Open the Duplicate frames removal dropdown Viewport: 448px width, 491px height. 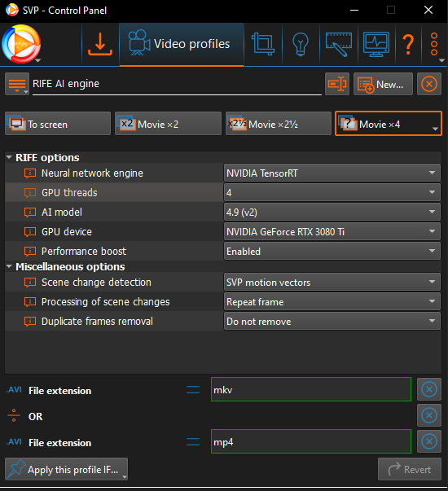pyautogui.click(x=332, y=322)
